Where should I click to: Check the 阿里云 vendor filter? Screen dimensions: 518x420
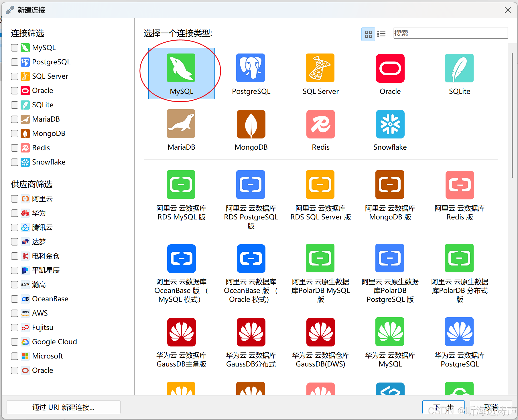pyautogui.click(x=14, y=199)
